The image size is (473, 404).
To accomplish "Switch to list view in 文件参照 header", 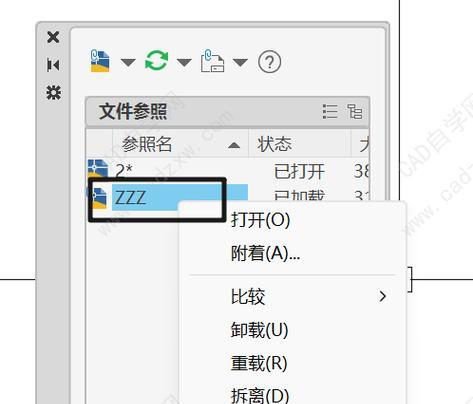I will point(330,111).
